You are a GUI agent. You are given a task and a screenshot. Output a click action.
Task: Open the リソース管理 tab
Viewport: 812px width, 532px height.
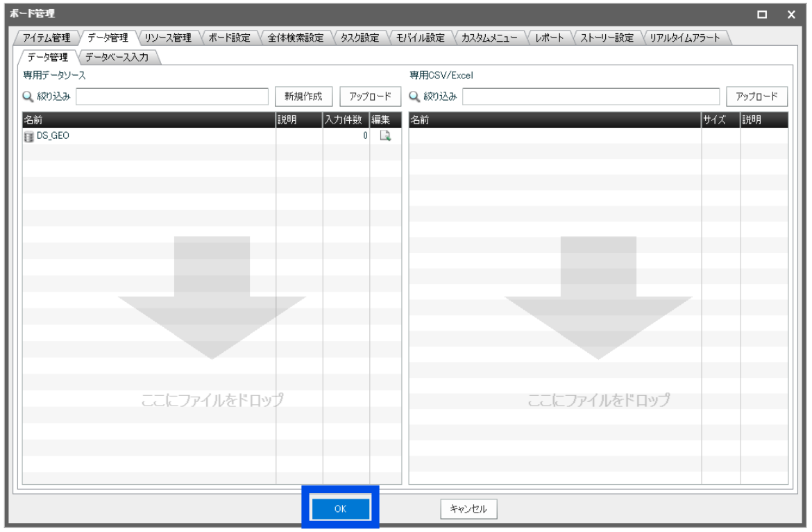tap(168, 38)
